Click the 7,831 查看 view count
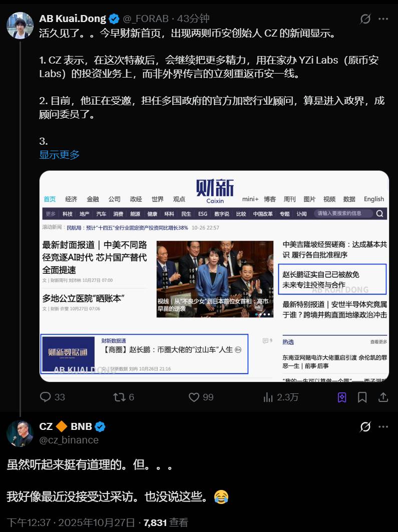 (166, 522)
